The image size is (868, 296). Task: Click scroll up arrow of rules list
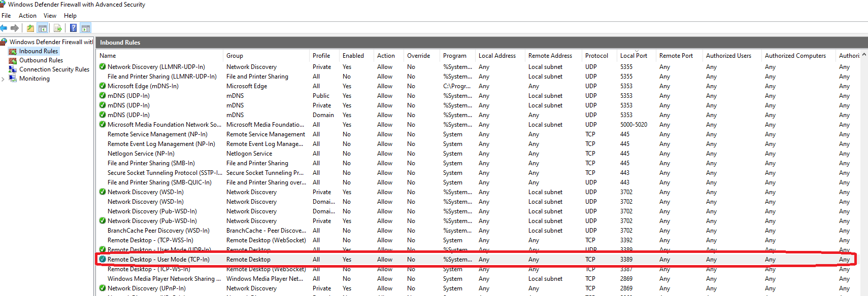point(864,55)
